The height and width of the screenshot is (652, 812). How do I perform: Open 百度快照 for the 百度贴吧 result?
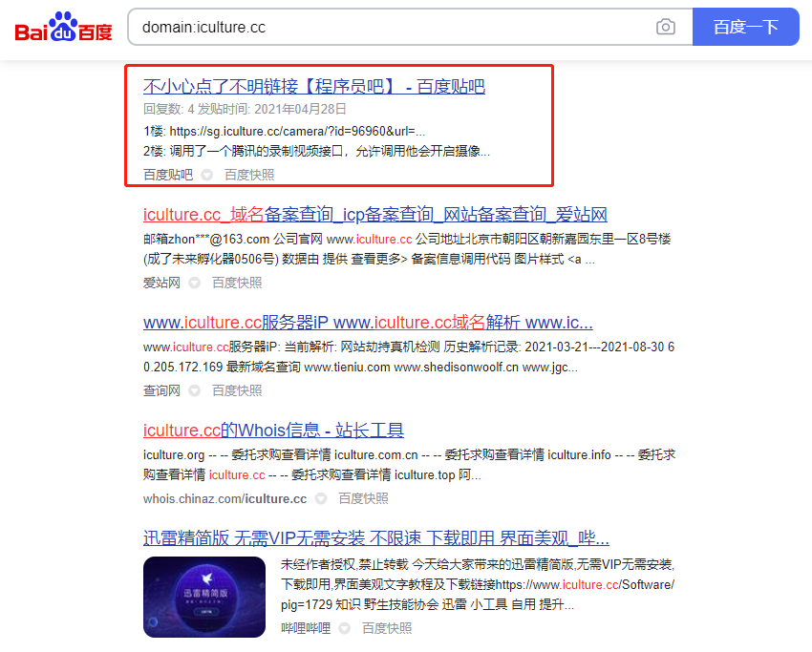249,175
